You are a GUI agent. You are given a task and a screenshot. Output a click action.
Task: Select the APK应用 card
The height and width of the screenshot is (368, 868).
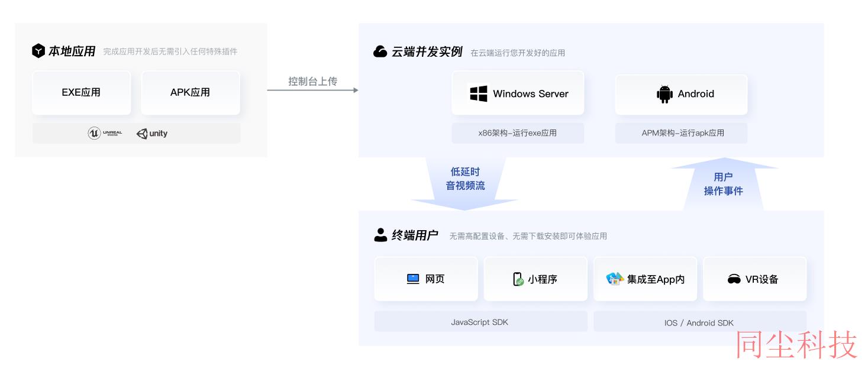(x=190, y=92)
